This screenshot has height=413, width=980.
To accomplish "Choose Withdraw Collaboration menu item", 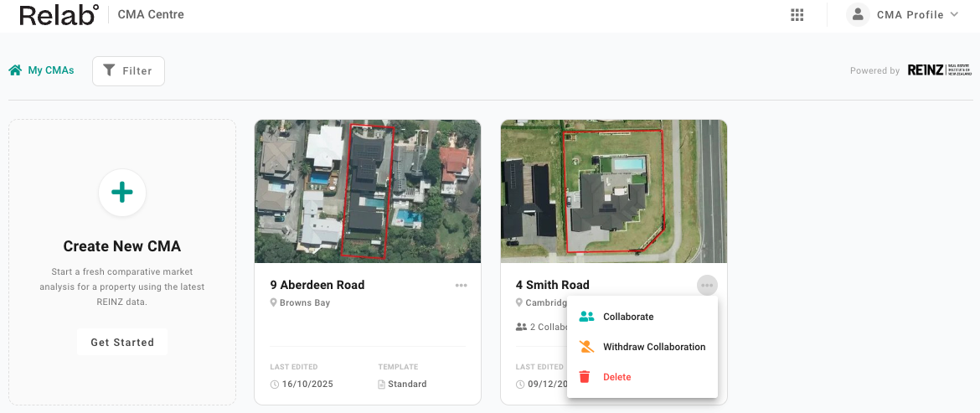I will (x=654, y=347).
